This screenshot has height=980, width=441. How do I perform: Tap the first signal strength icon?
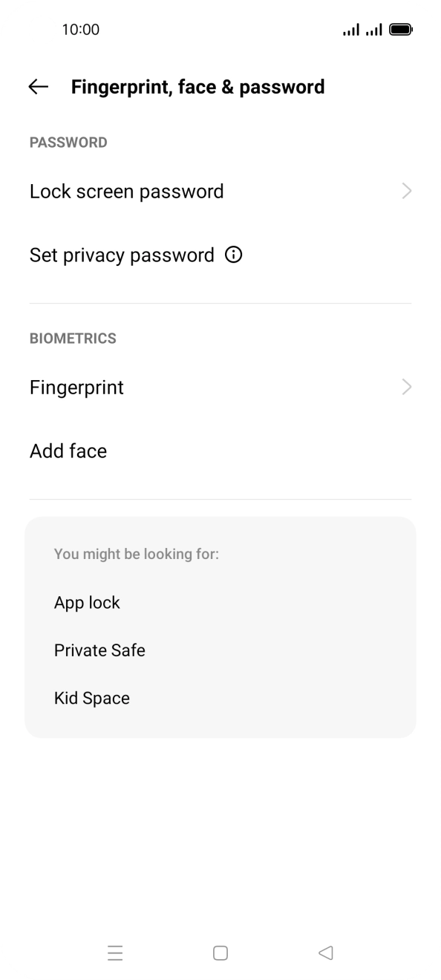(350, 29)
